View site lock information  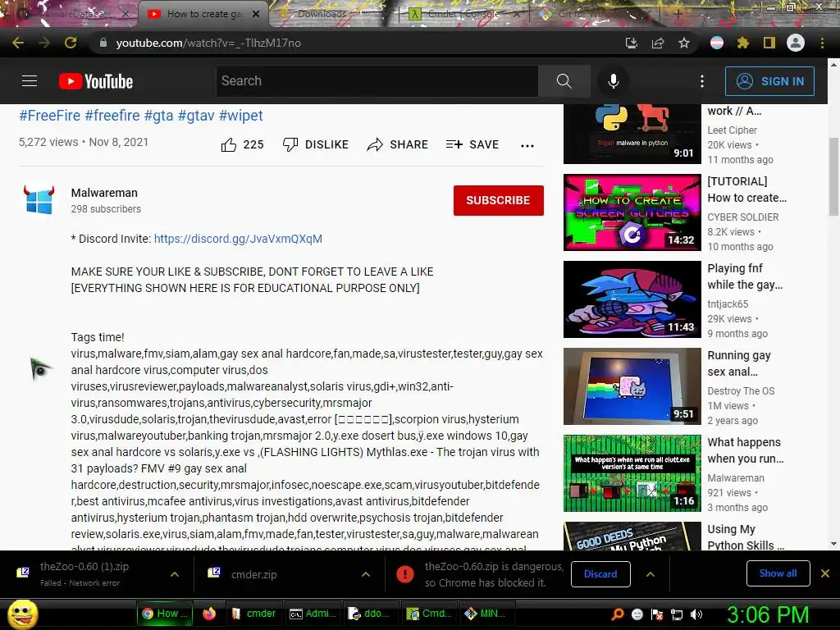click(x=103, y=43)
